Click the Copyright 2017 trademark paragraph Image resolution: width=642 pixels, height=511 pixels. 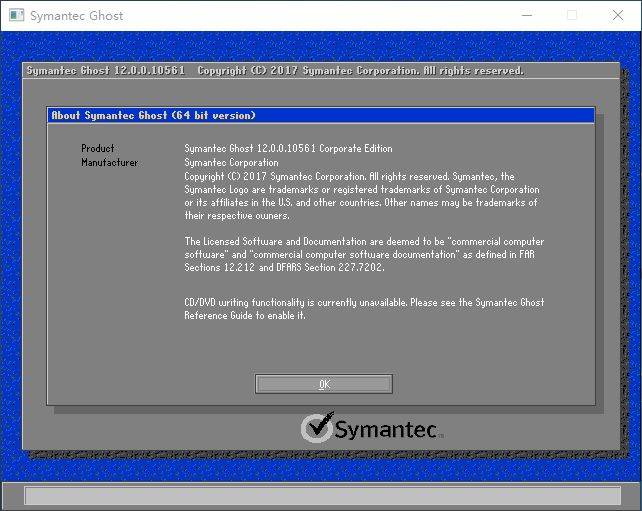[361, 195]
